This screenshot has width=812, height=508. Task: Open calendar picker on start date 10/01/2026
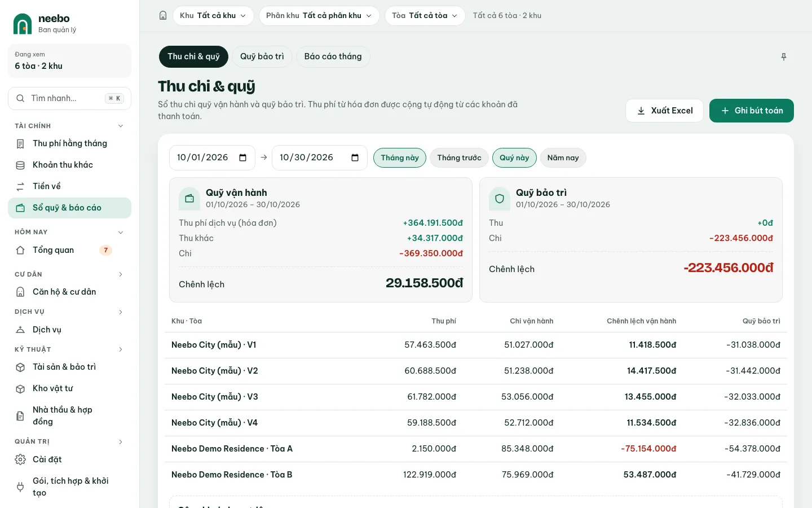[243, 157]
